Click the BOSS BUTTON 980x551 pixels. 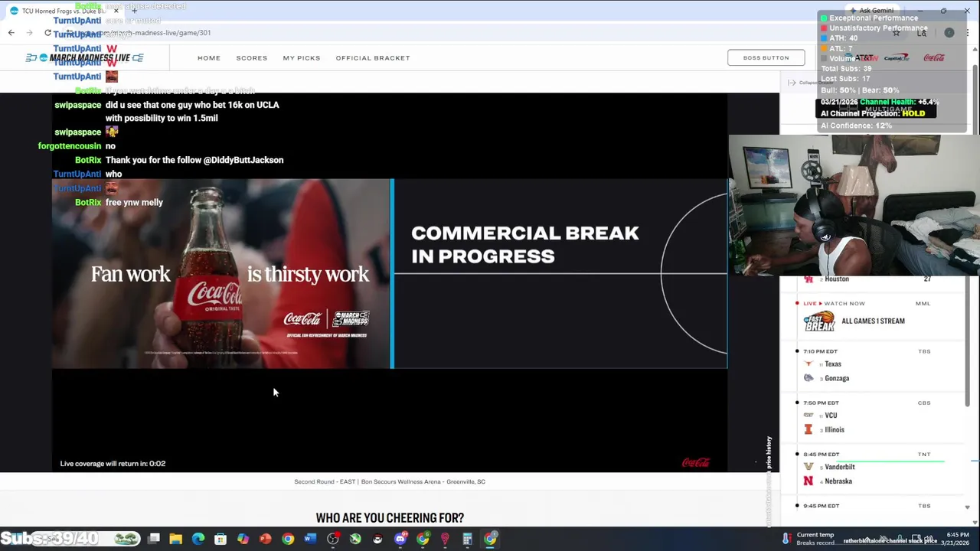coord(766,57)
